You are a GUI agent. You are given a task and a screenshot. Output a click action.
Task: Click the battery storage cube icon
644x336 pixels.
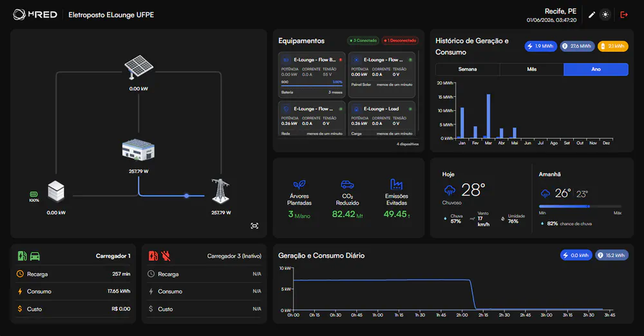click(x=56, y=192)
